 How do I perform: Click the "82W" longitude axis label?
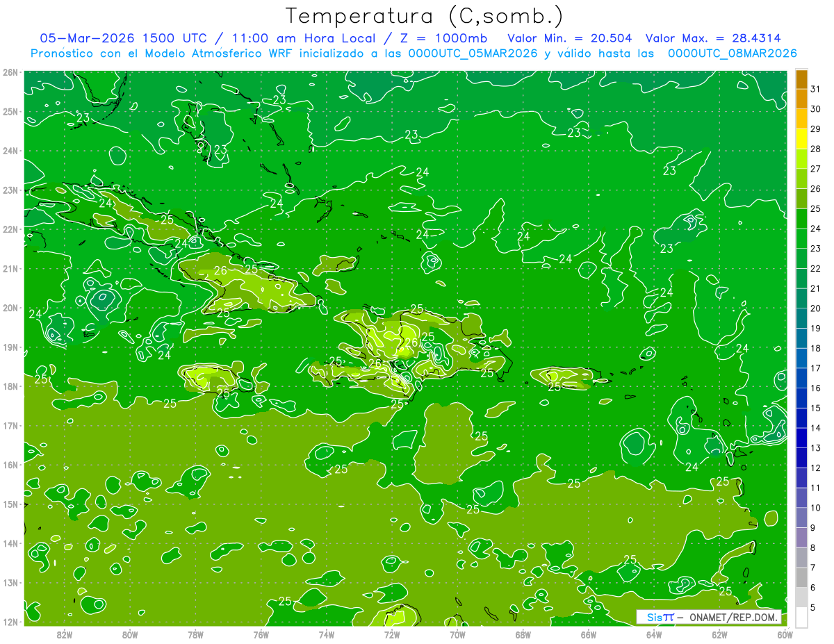pos(65,634)
